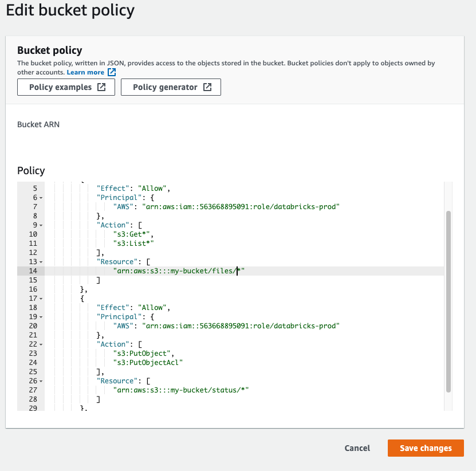
Task: Collapse the Resource array at line 13
Action: [41, 262]
